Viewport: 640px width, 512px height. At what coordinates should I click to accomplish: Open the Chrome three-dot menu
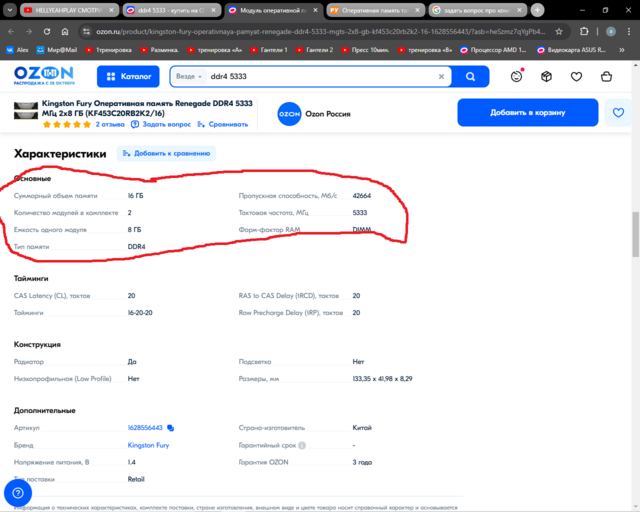pos(629,31)
